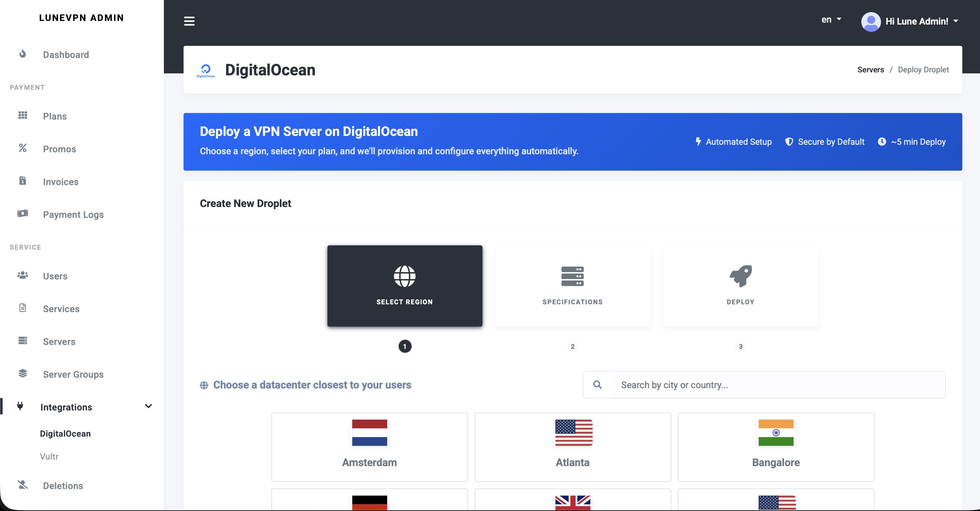980x511 pixels.
Task: Click the hamburger menu icon
Action: click(x=189, y=21)
